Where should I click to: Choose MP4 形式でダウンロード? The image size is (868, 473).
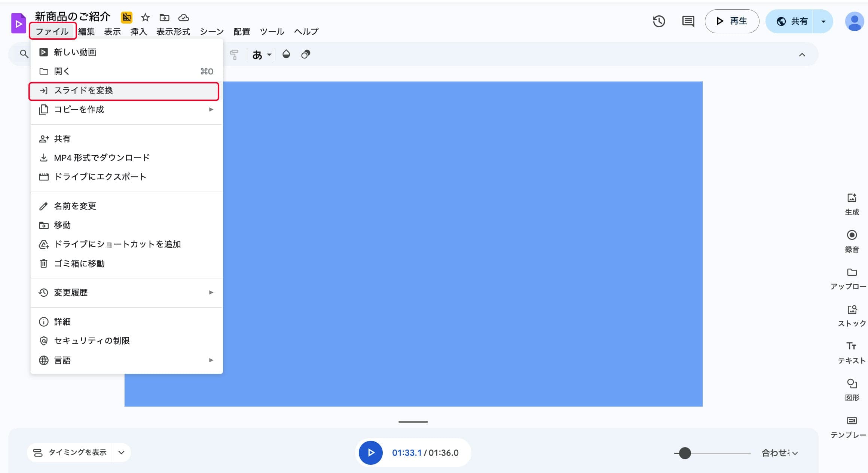click(102, 158)
